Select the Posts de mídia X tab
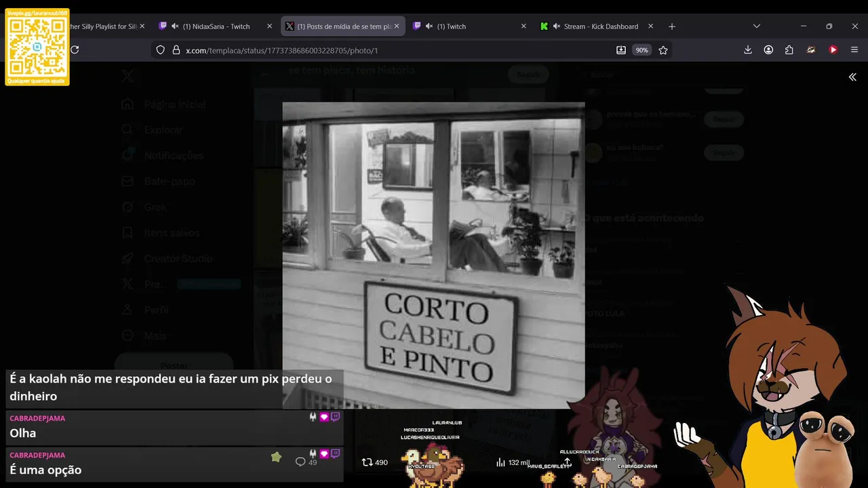Screen dimensions: 868x488 342,26
